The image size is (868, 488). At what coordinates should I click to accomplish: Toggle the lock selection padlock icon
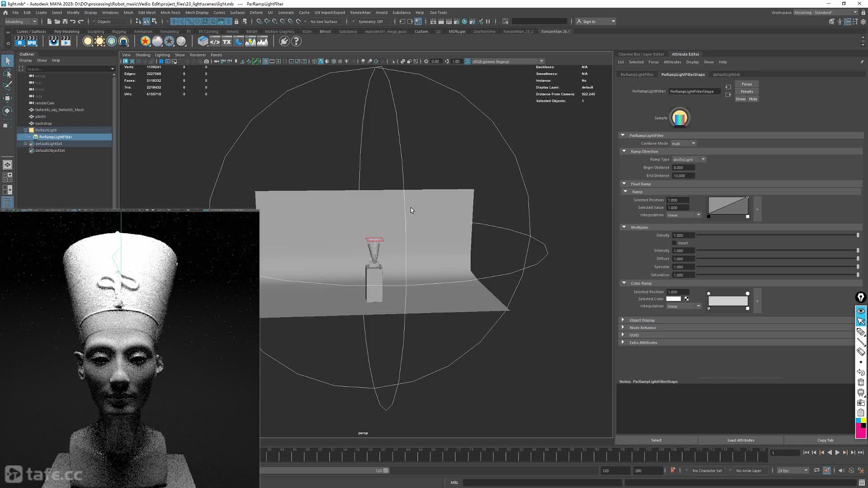pyautogui.click(x=236, y=21)
